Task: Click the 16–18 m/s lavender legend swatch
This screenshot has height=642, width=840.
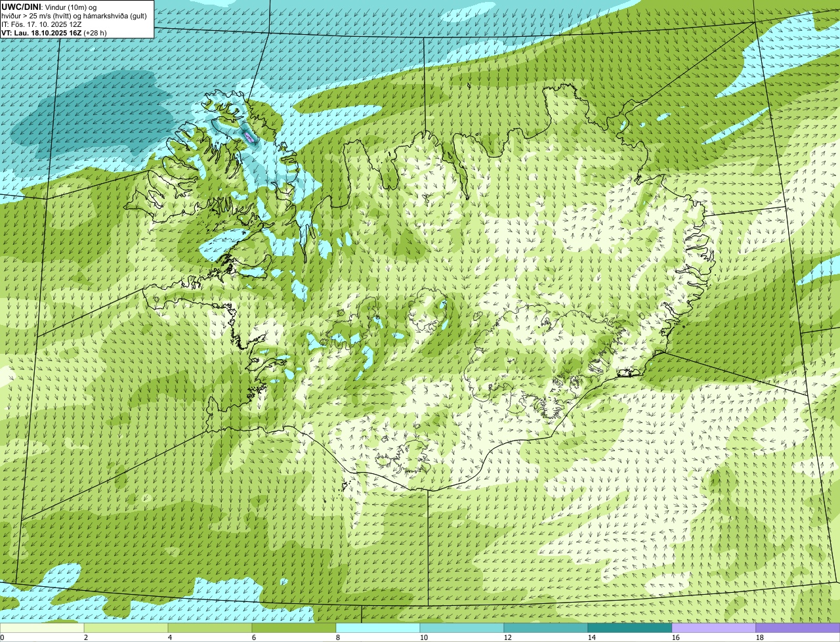Action: click(x=714, y=628)
